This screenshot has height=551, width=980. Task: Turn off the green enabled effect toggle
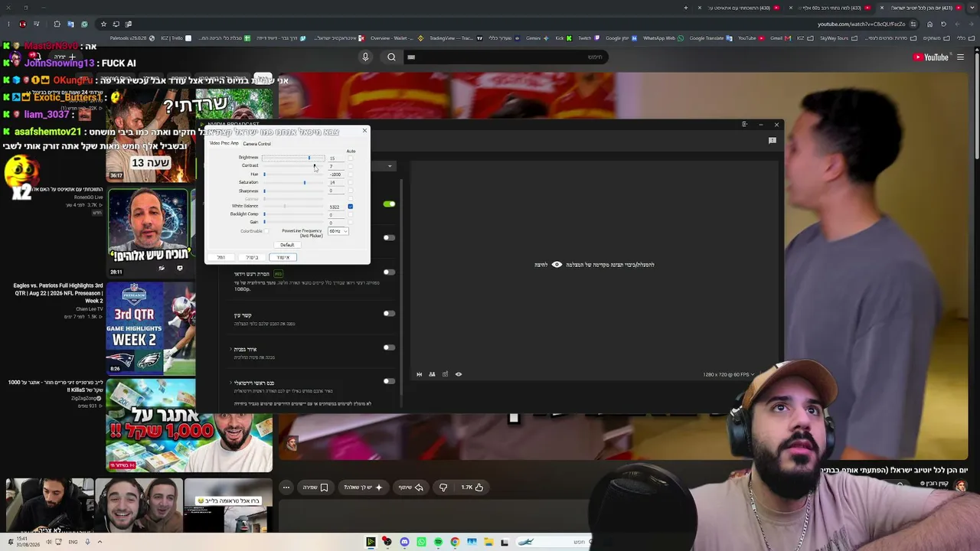point(389,204)
